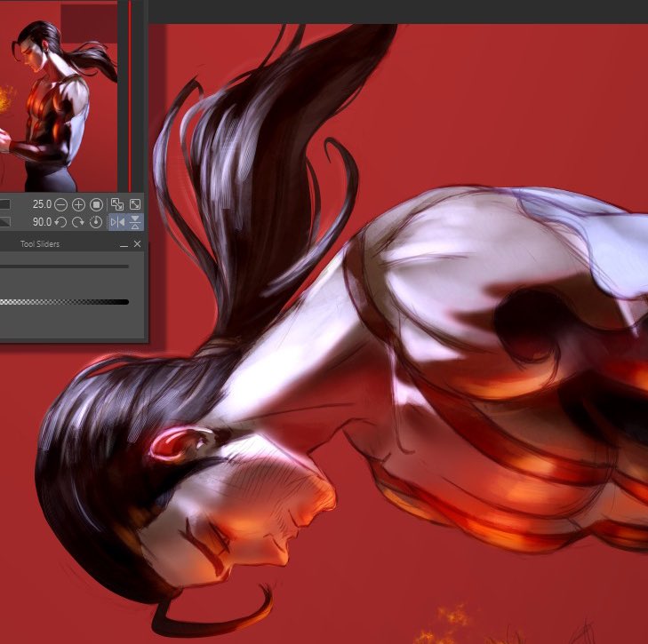The image size is (648, 644).
Task: Click the 90.0 rotation value field
Action: (42, 222)
